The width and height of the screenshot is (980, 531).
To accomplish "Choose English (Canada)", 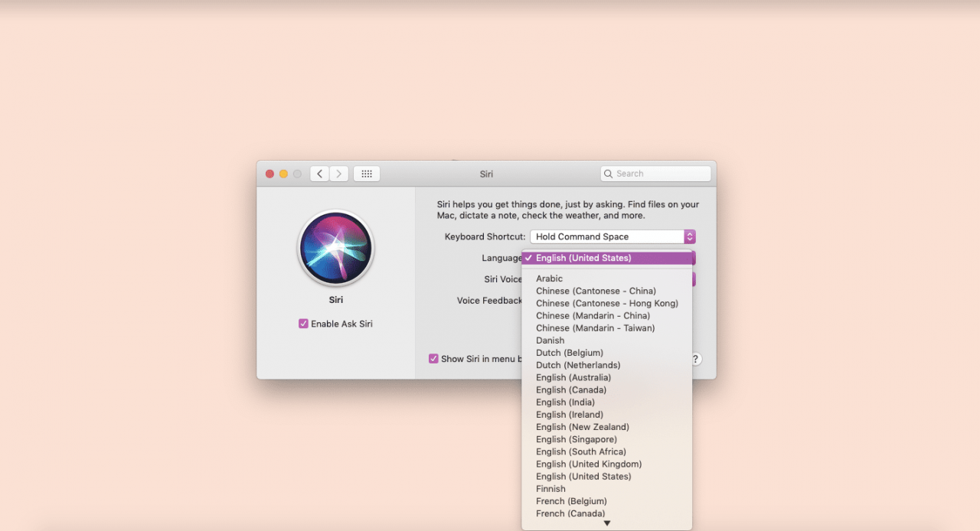I will click(607, 389).
